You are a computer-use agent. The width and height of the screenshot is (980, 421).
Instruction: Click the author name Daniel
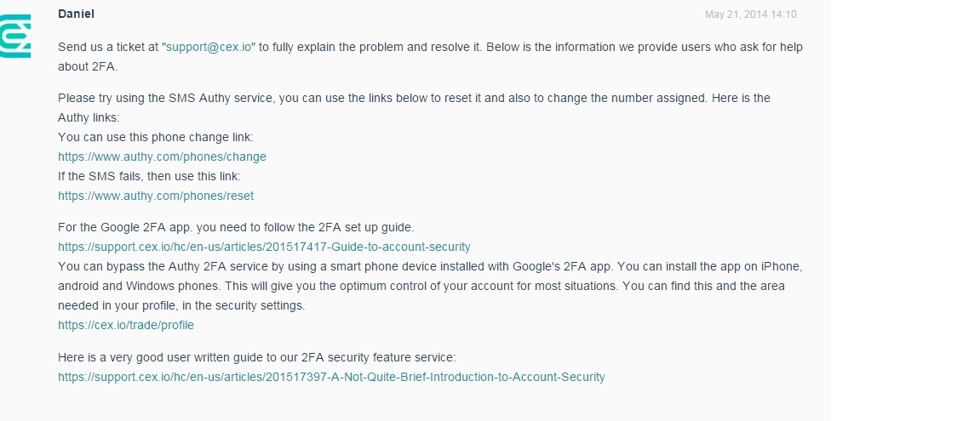pyautogui.click(x=76, y=14)
